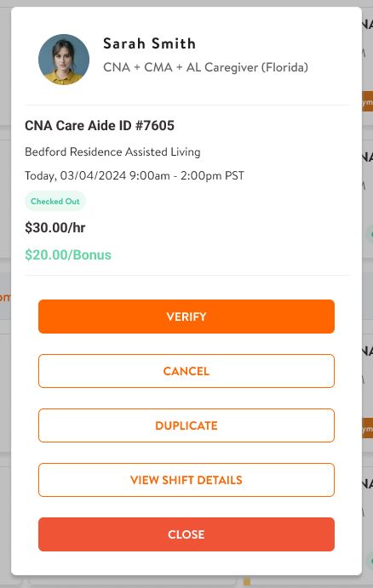Click the bottom green dot at right edge
Screen dimensions: 373x588
pos(370,561)
